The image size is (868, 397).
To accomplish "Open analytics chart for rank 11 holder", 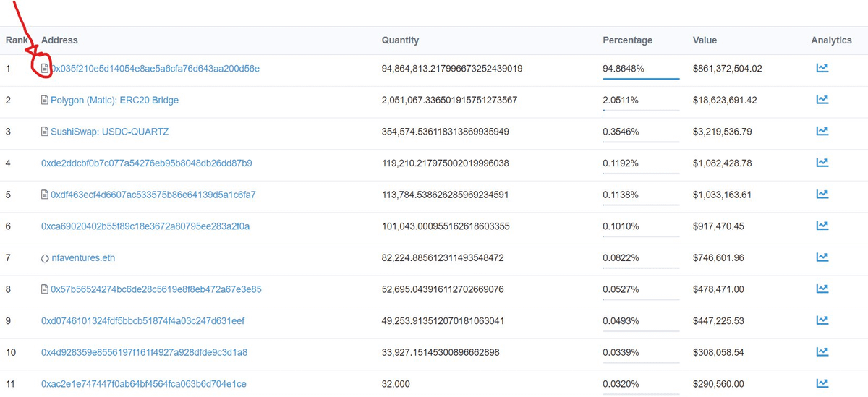I will point(822,383).
